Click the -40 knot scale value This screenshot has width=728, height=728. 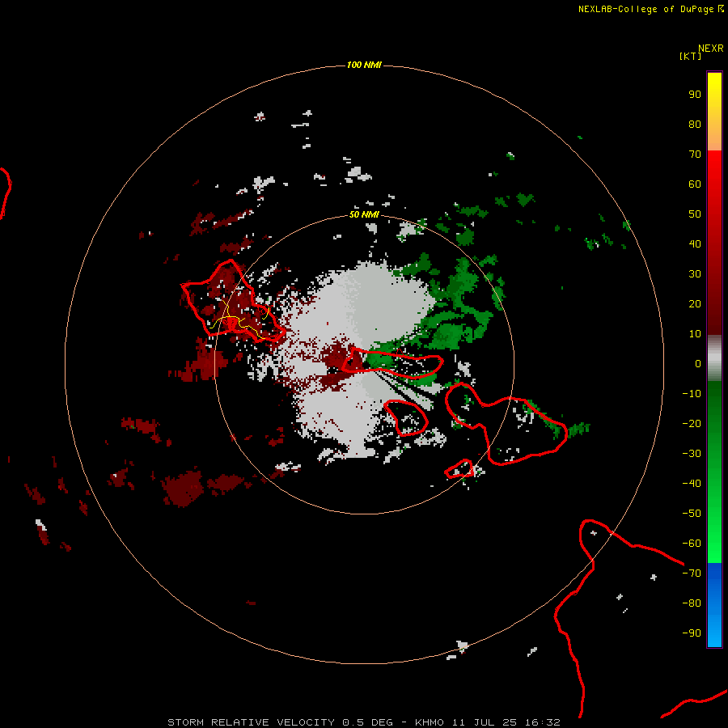(692, 484)
